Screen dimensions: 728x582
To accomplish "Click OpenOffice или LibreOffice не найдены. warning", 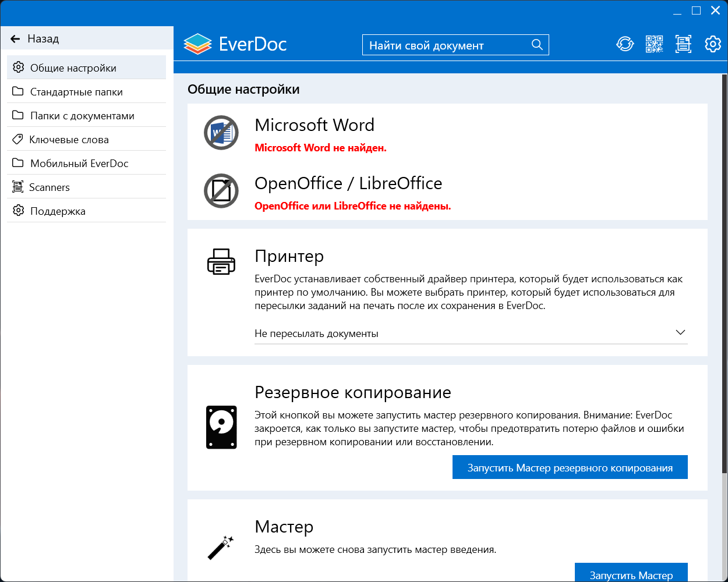I will pos(352,206).
